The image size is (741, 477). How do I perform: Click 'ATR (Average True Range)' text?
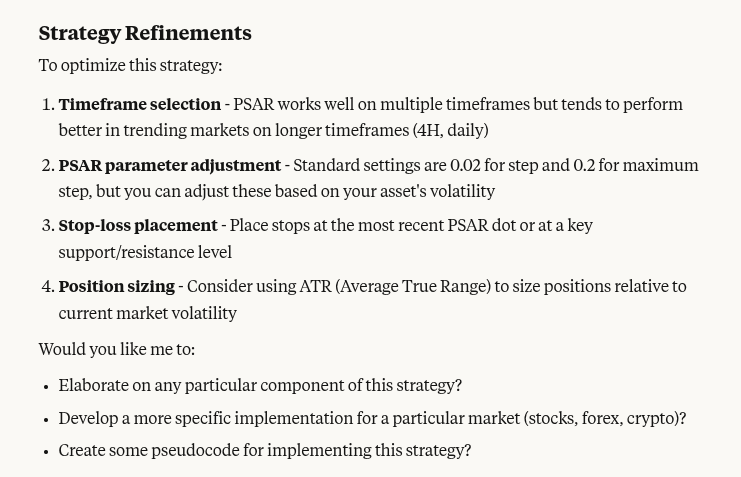pyautogui.click(x=396, y=286)
